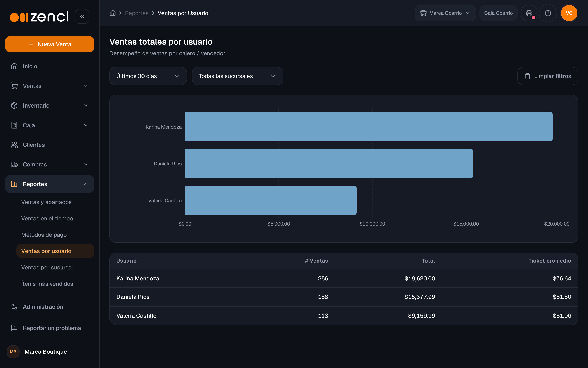Open Ventas en el tiempo report
The height and width of the screenshot is (368, 588).
[x=47, y=218]
